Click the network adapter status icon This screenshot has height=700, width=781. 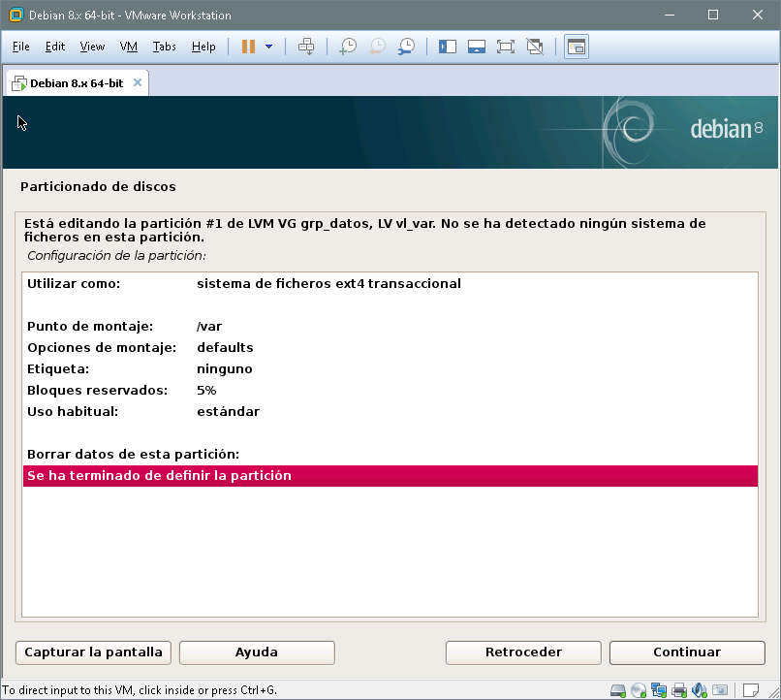(658, 690)
